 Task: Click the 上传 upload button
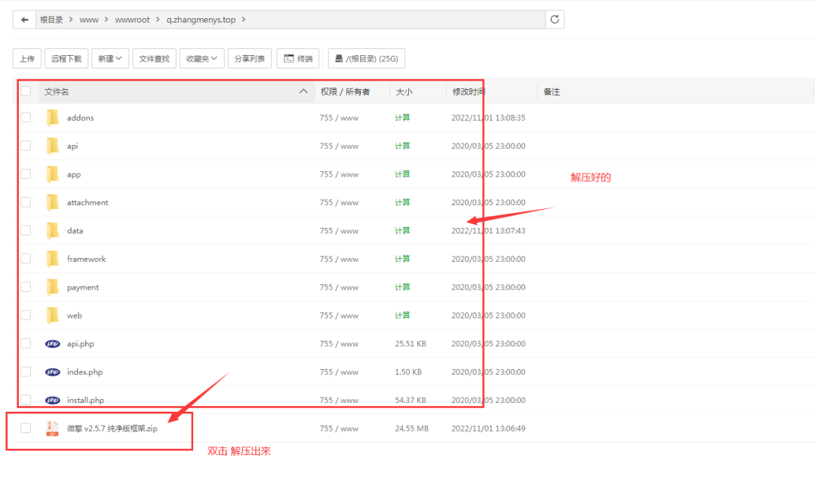(x=27, y=58)
